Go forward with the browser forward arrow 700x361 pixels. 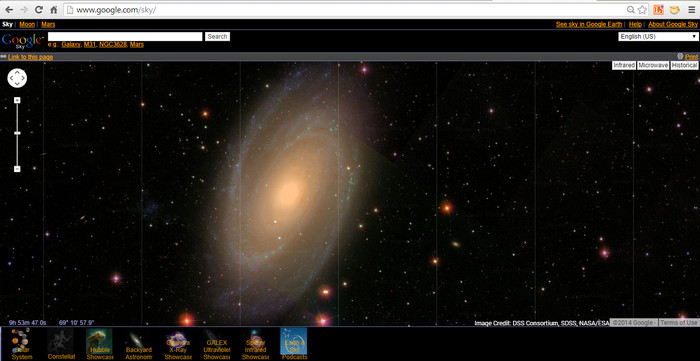tap(24, 10)
